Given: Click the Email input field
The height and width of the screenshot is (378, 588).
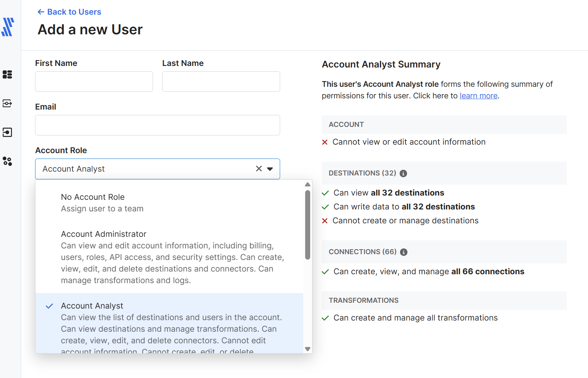Looking at the screenshot, I should (158, 125).
